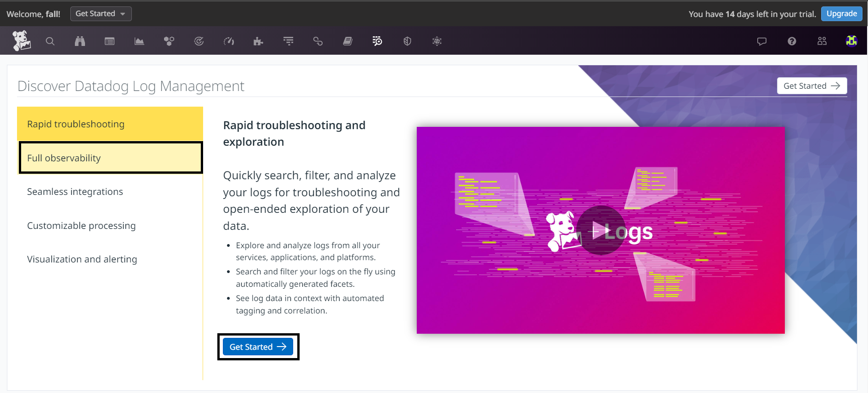Image resolution: width=868 pixels, height=393 pixels.
Task: Open the infrastructure hexagons icon
Action: tap(169, 41)
